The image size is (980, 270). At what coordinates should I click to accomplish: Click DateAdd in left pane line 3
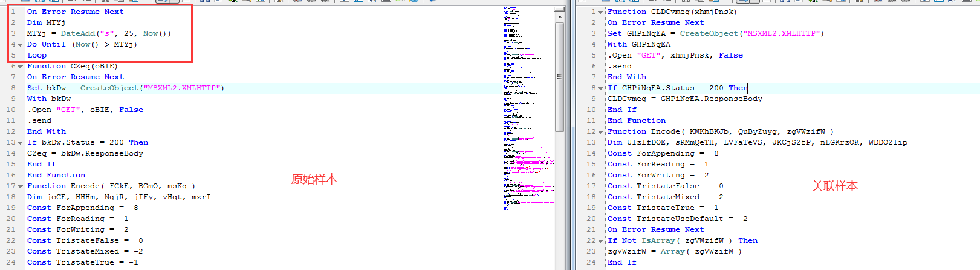point(78,33)
